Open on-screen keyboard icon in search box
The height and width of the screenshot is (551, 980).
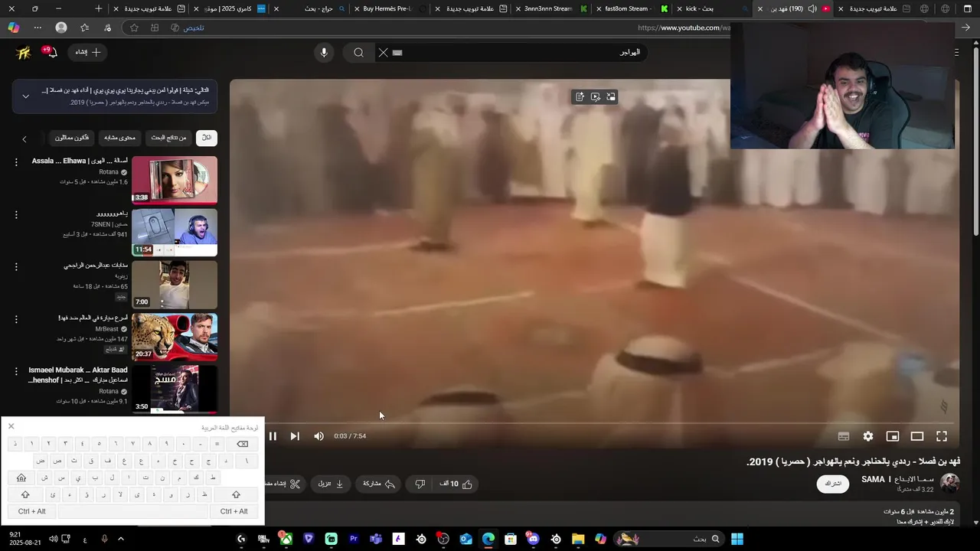click(x=397, y=53)
